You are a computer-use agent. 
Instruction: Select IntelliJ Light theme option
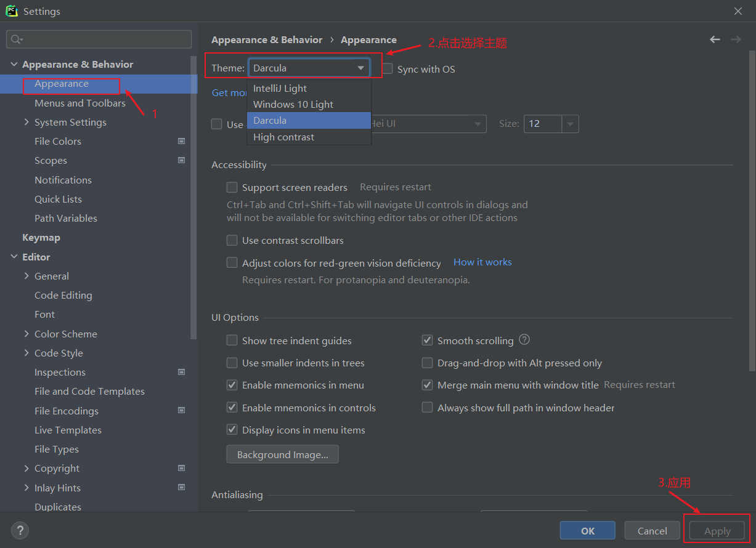(309, 88)
